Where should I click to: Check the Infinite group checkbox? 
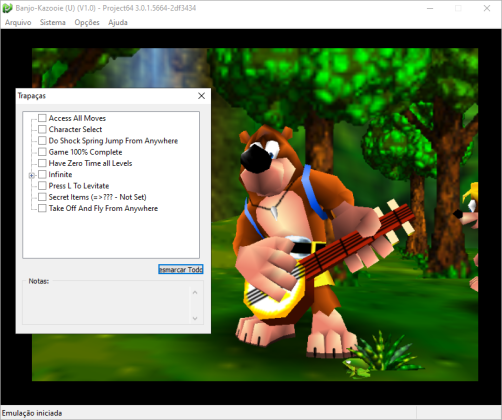[42, 174]
